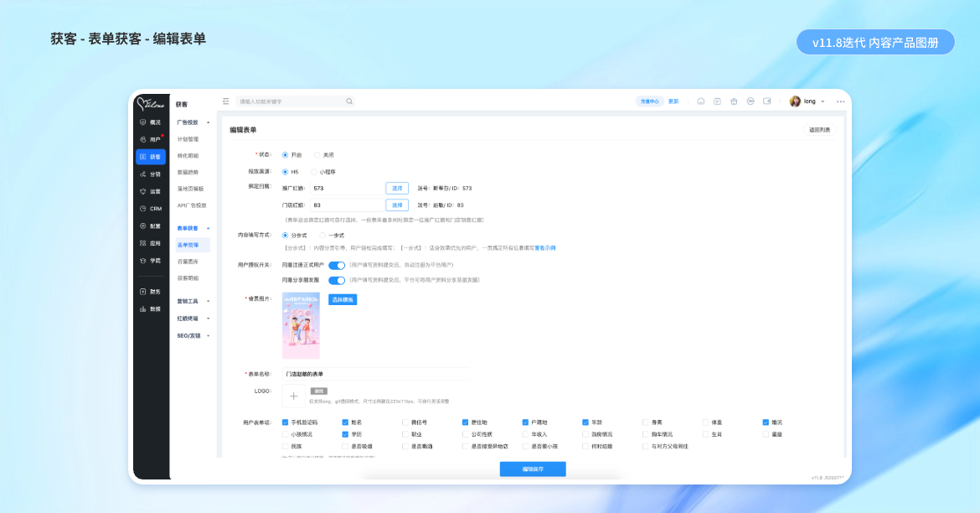Open 数据趋势 submenu item
This screenshot has width=980, height=513.
click(188, 172)
